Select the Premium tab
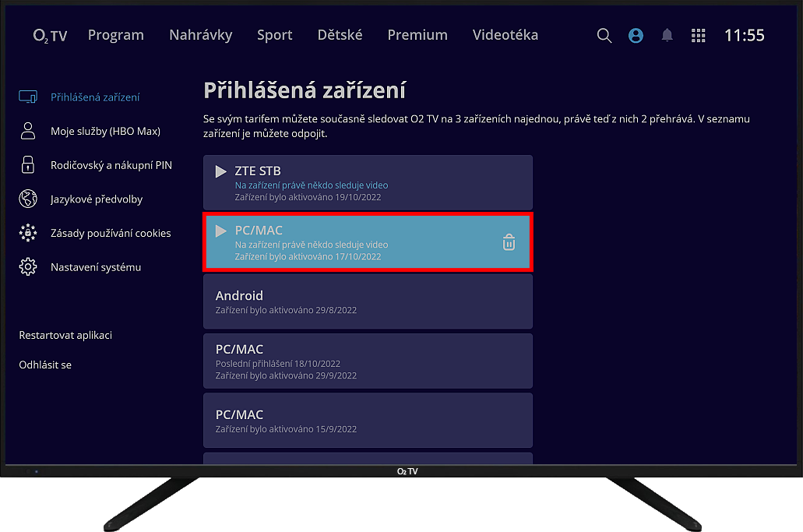The image size is (803, 532). 417,35
